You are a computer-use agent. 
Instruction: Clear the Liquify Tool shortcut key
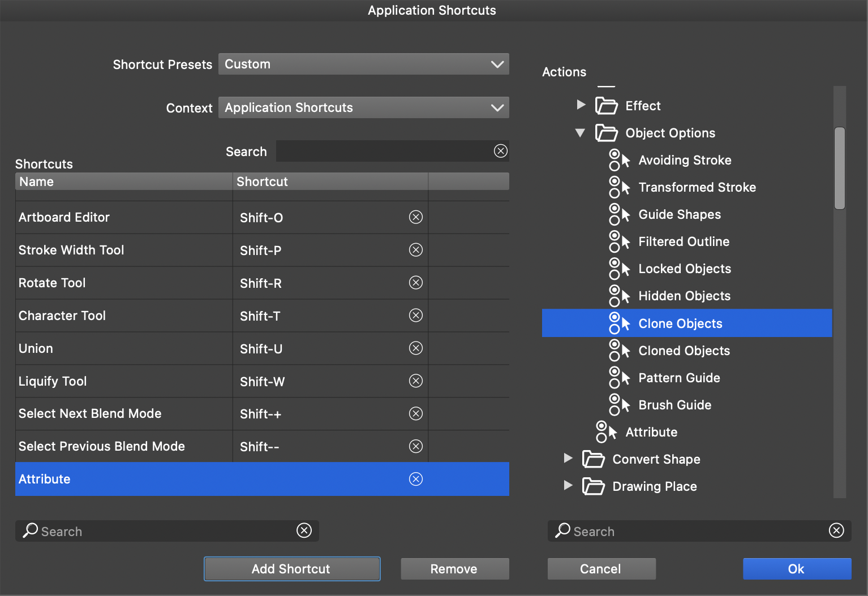416,381
